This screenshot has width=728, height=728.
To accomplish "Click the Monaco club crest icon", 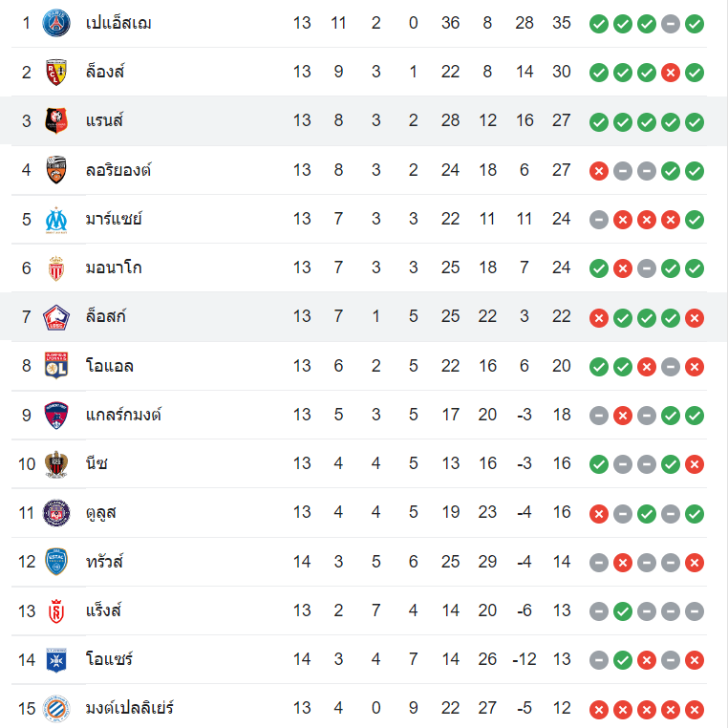I will coord(56,268).
